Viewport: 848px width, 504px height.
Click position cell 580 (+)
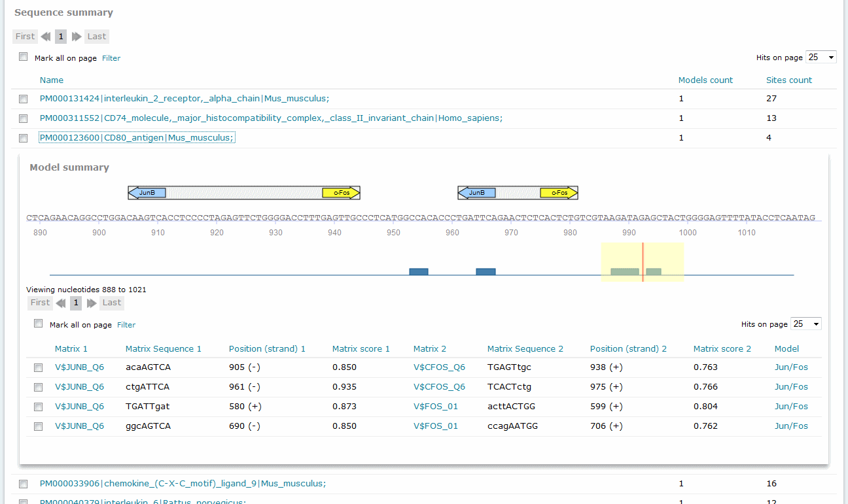coord(245,407)
